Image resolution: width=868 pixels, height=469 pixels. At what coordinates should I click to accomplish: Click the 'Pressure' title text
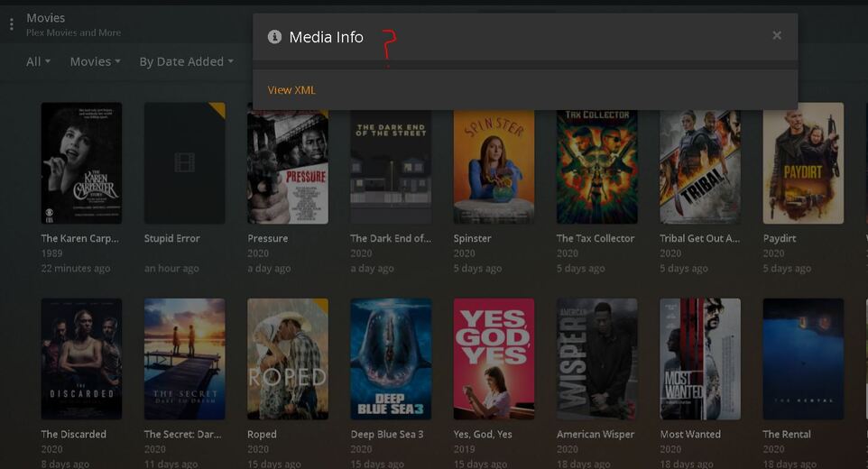267,238
